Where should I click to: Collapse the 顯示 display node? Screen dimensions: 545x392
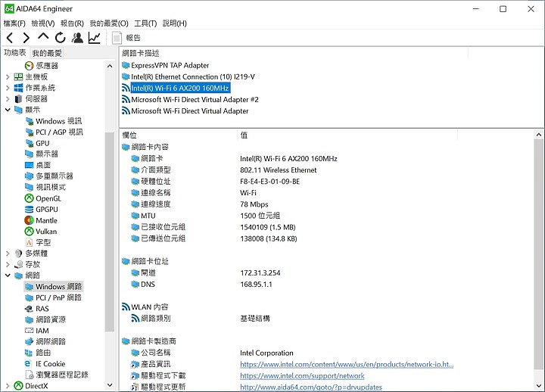8,110
